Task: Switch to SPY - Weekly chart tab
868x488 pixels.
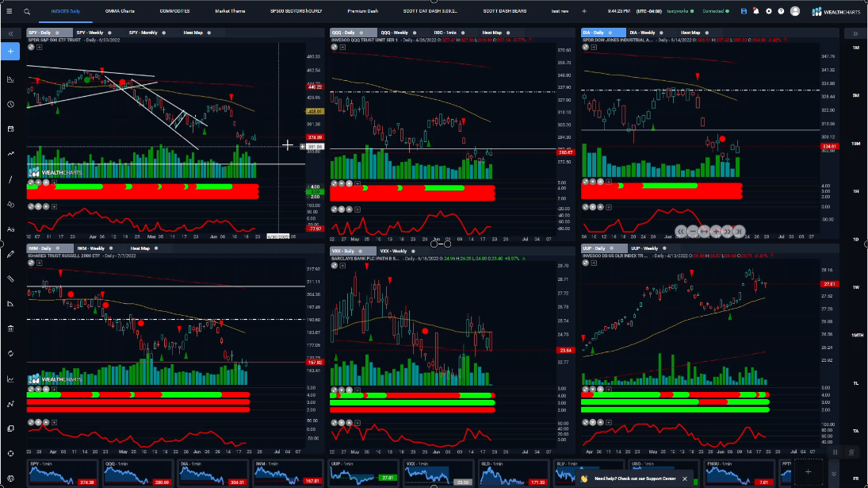Action: 90,33
